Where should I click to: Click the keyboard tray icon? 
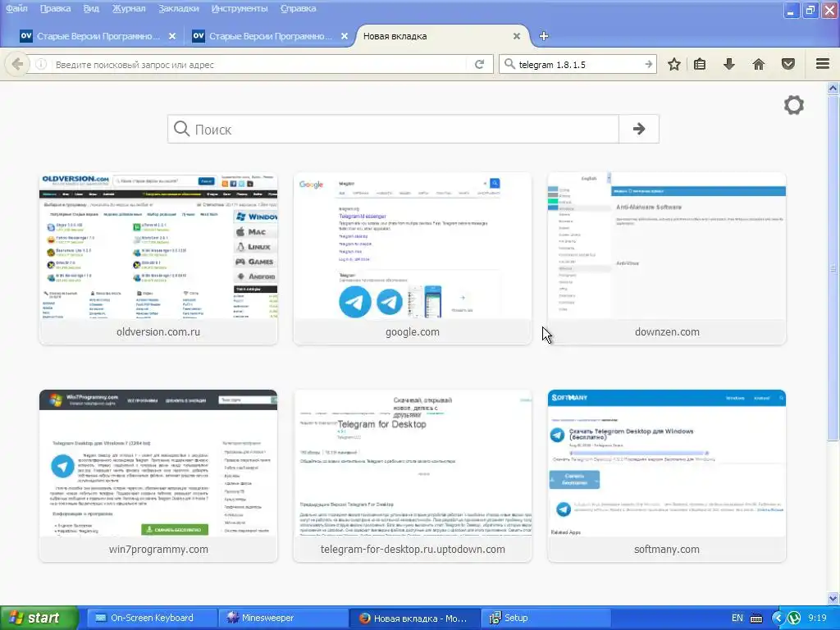click(x=756, y=619)
